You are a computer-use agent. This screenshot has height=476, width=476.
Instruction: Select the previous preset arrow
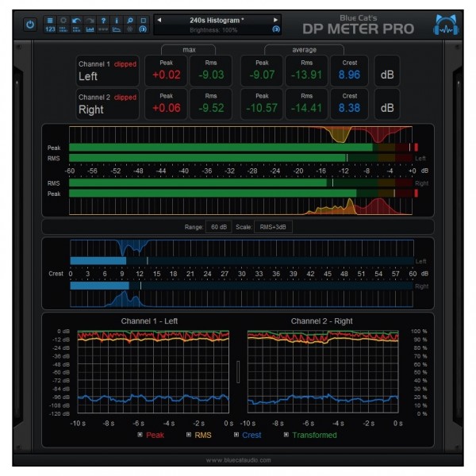[x=159, y=19]
